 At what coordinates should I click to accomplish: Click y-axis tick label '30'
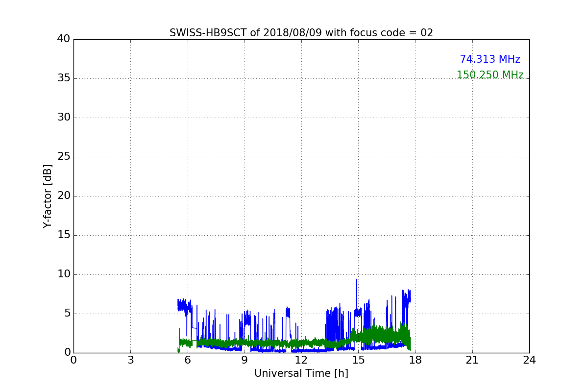(x=64, y=118)
